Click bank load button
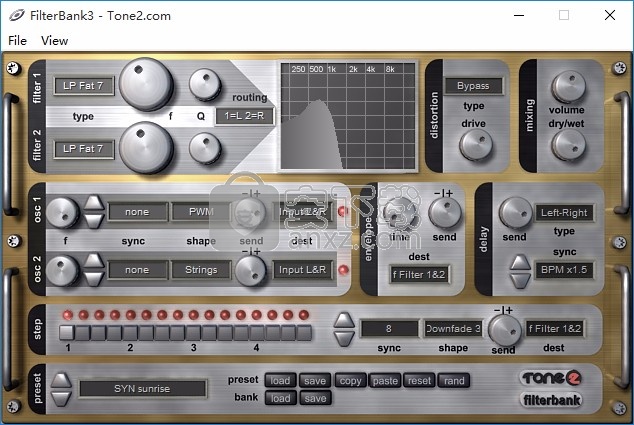The height and width of the screenshot is (425, 634). click(281, 398)
